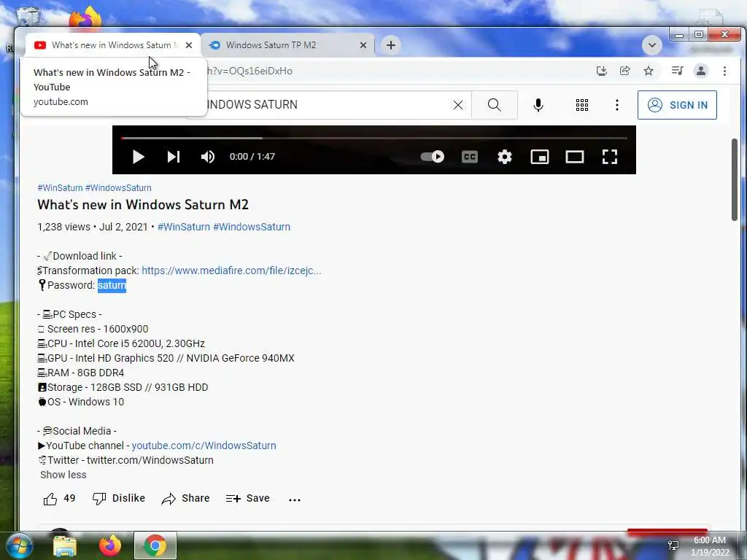747x560 pixels.
Task: Open the mediafire transformation pack link
Action: coord(231,271)
